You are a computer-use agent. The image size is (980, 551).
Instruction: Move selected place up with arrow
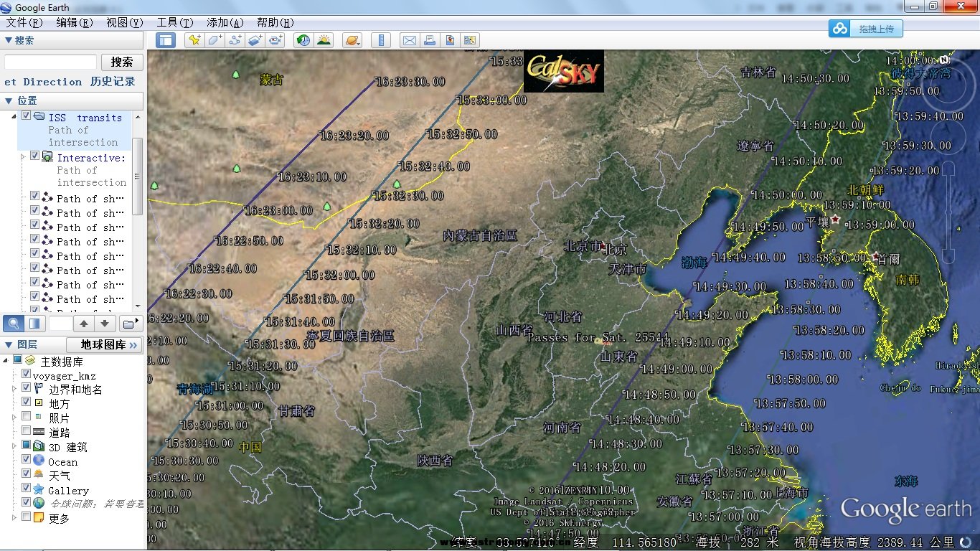point(84,324)
